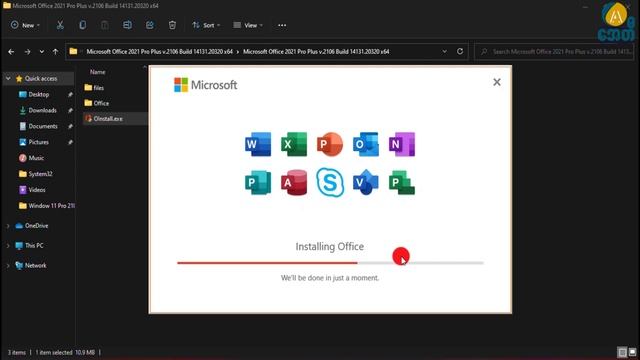This screenshot has height=360, width=640.
Task: Expand the Network node
Action: (x=8, y=266)
